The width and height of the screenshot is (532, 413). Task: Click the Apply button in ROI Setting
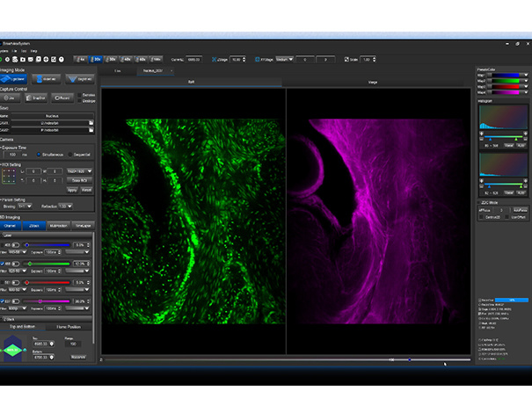[72, 189]
